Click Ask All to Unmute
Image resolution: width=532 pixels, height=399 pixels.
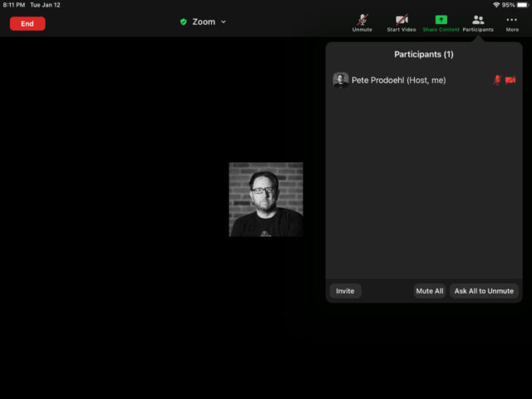tap(484, 291)
